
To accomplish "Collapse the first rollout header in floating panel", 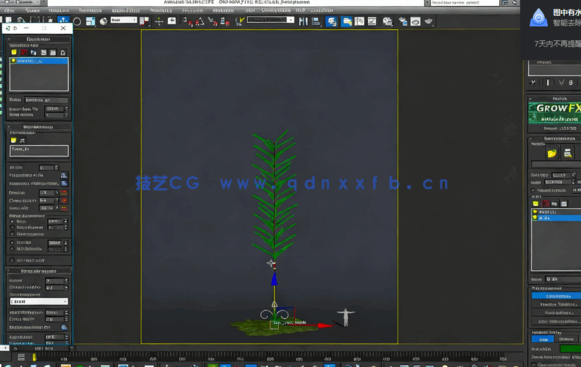I will [39, 39].
